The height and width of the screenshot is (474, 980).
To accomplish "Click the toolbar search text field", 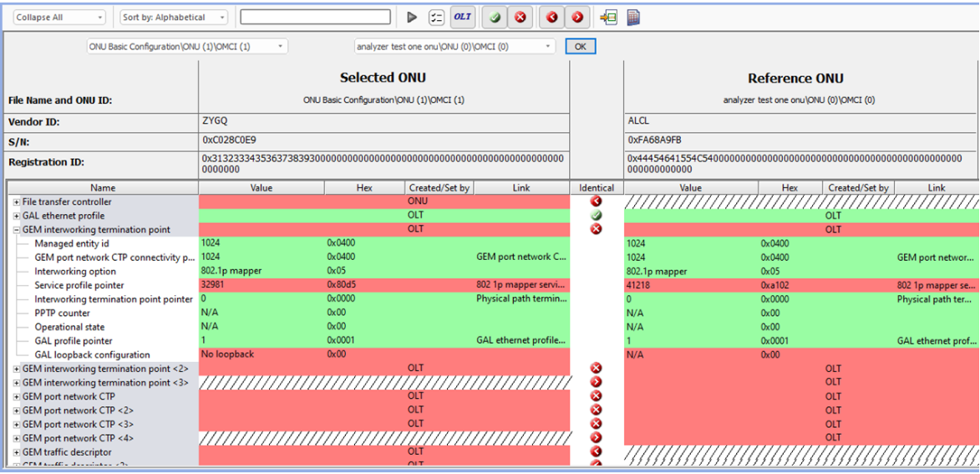I will (315, 17).
